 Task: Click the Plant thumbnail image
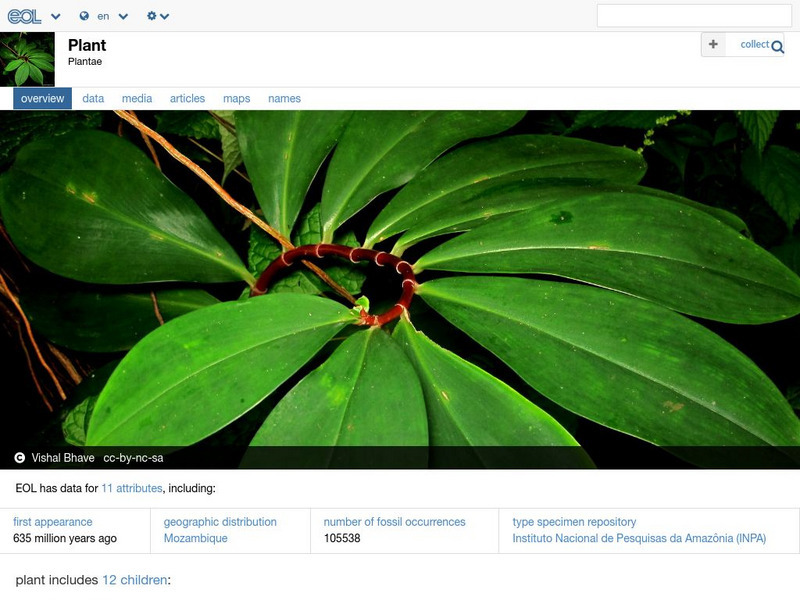27,59
